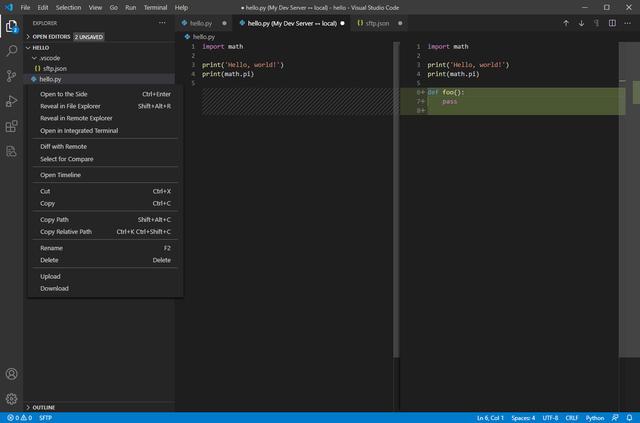
Task: Click unsaved dot on first hello.py tab
Action: tap(224, 23)
